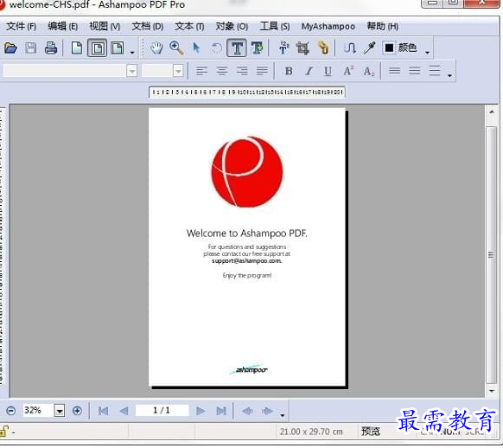Viewport: 503px width, 448px height.
Task: Select the arrow pointer tool
Action: 196,48
